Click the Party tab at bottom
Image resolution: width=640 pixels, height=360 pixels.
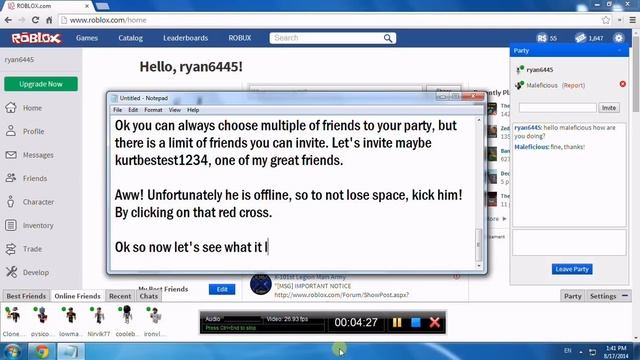(573, 296)
